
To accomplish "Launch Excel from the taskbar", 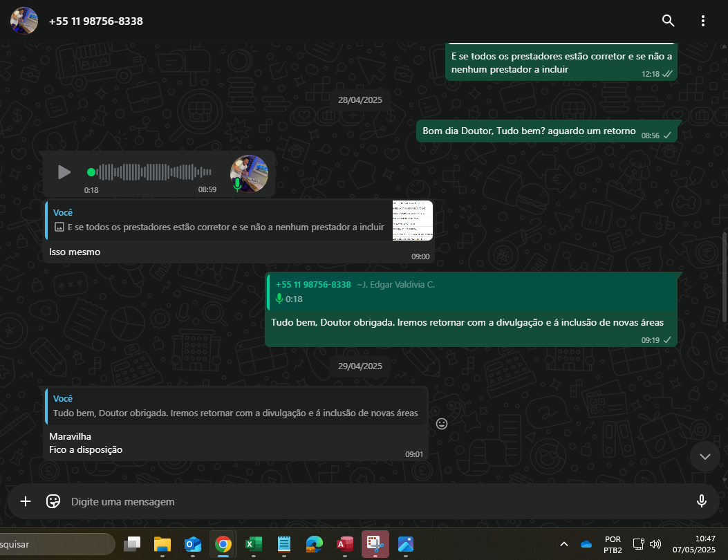I will coord(253,544).
